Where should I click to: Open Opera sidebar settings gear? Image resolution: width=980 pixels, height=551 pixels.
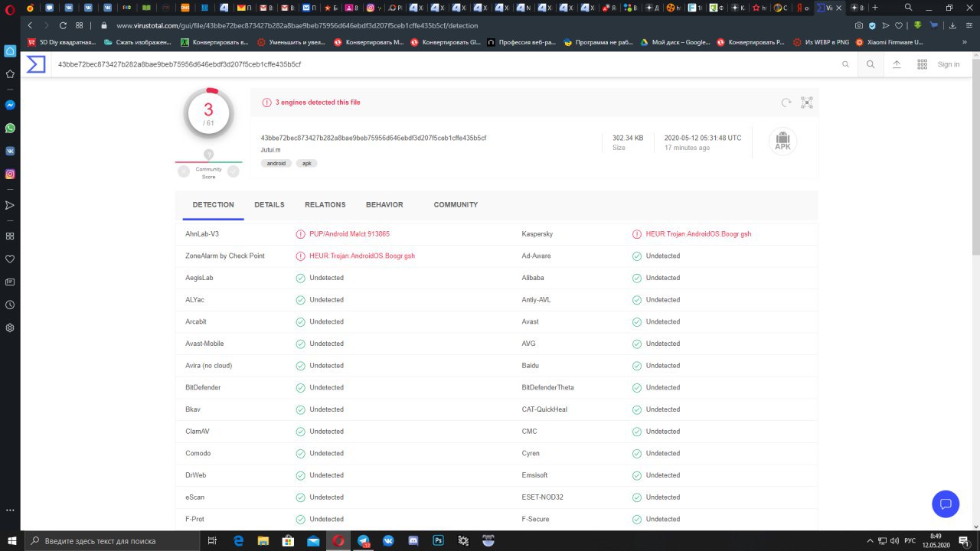click(10, 328)
